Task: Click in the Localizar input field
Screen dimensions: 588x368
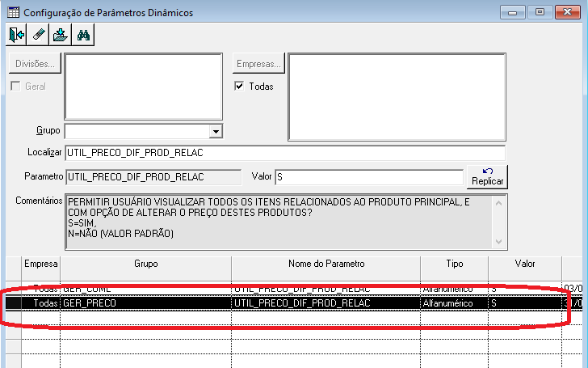Action: click(x=285, y=153)
